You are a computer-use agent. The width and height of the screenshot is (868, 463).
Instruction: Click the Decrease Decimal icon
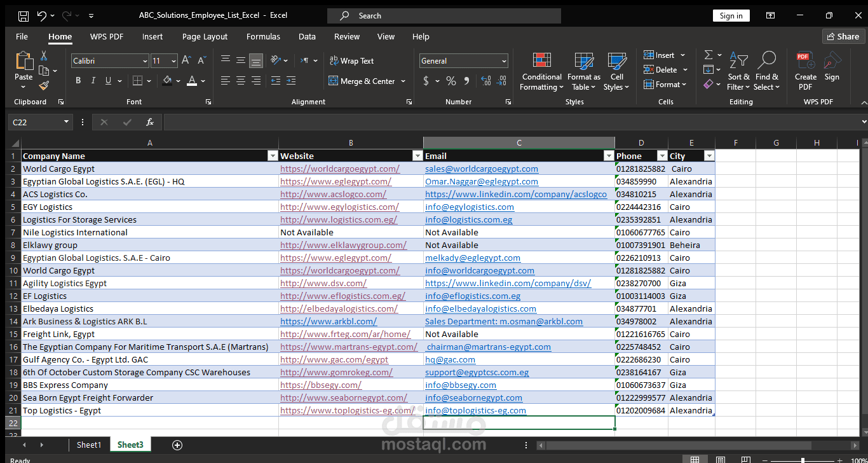click(x=502, y=81)
